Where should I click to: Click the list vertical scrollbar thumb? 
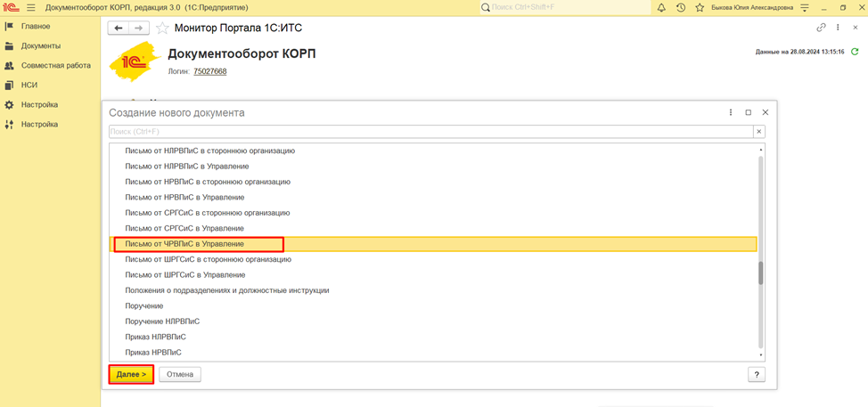pyautogui.click(x=760, y=273)
